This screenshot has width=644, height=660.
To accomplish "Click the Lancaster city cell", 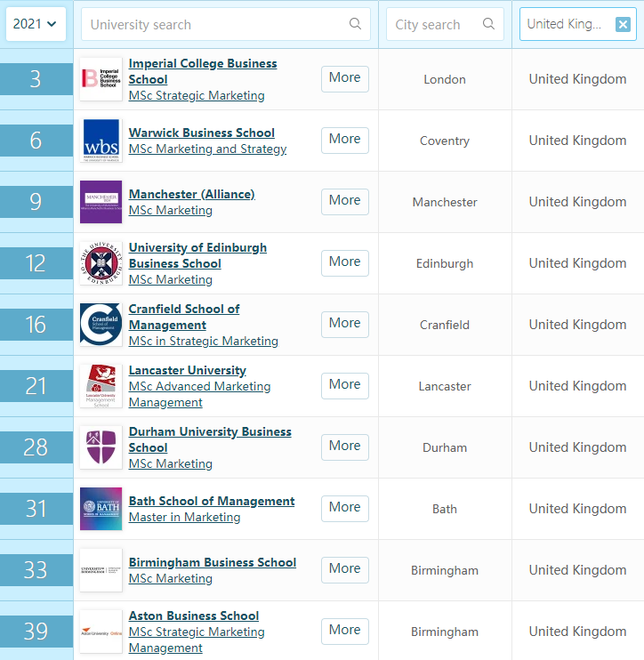I will coord(445,386).
